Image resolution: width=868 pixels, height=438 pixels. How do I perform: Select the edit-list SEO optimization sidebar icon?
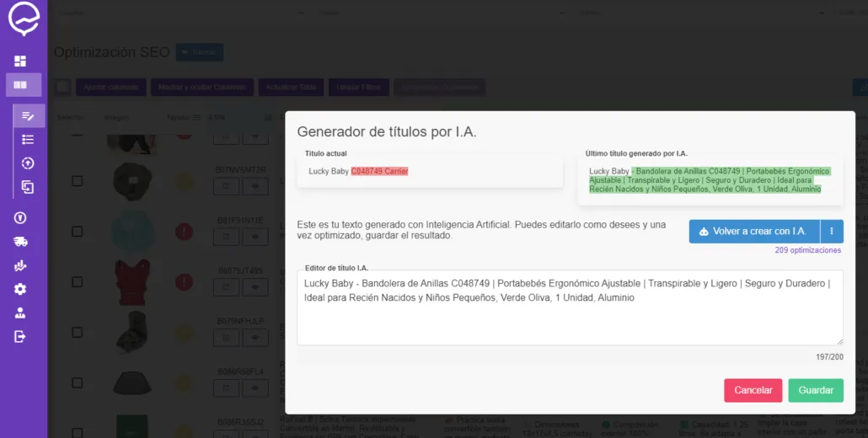(28, 115)
